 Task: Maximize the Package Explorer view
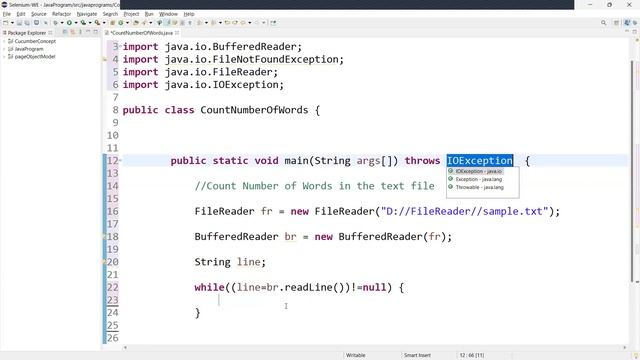[x=96, y=32]
